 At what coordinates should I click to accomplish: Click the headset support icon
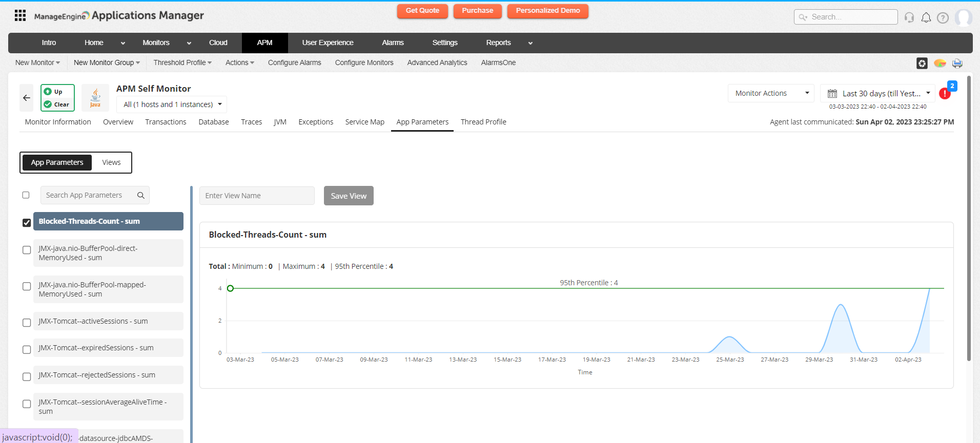[909, 17]
